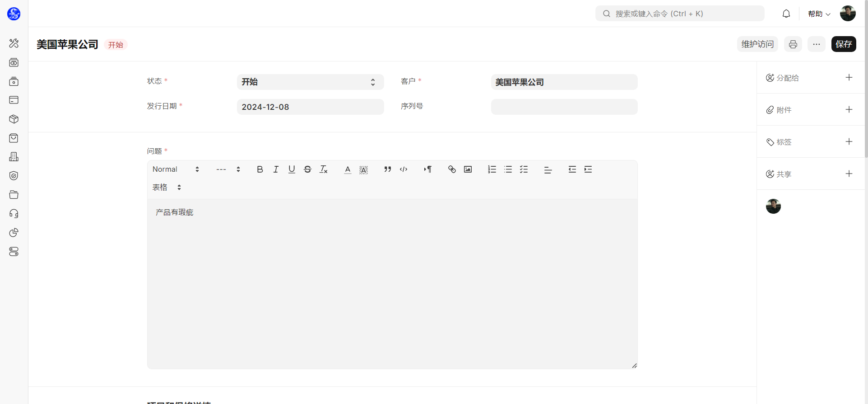
Task: Decrease indent of text
Action: (x=572, y=169)
